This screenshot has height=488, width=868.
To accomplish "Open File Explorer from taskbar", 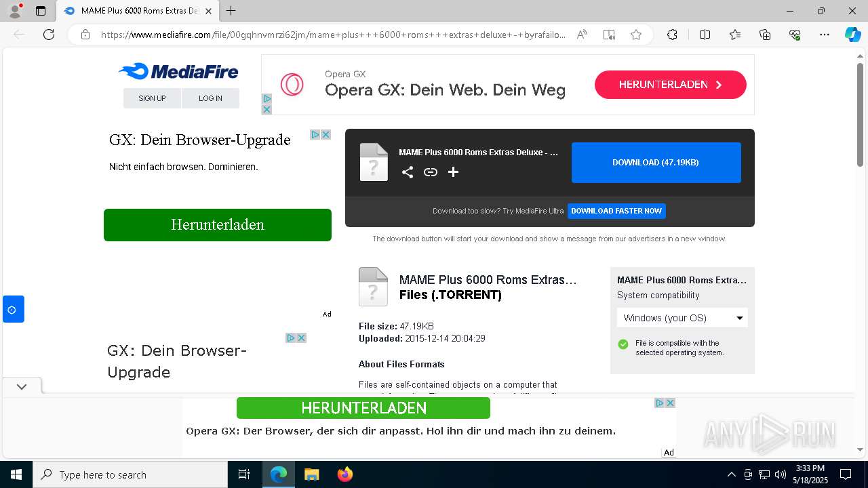I will point(311,474).
